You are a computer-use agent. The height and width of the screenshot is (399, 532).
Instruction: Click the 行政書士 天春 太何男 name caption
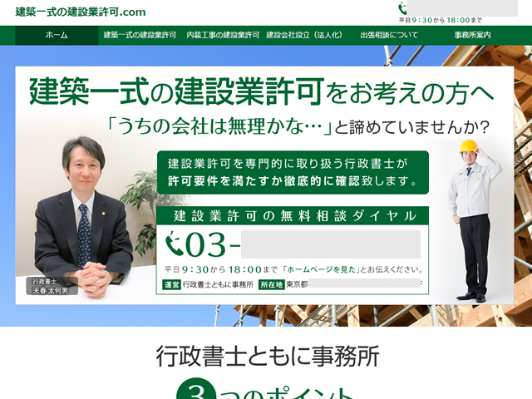click(52, 286)
